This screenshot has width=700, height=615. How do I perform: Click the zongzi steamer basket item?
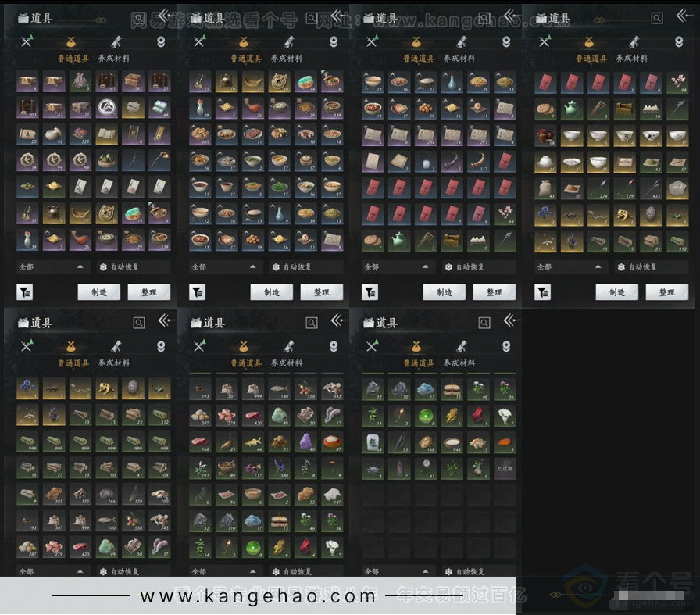(x=107, y=161)
